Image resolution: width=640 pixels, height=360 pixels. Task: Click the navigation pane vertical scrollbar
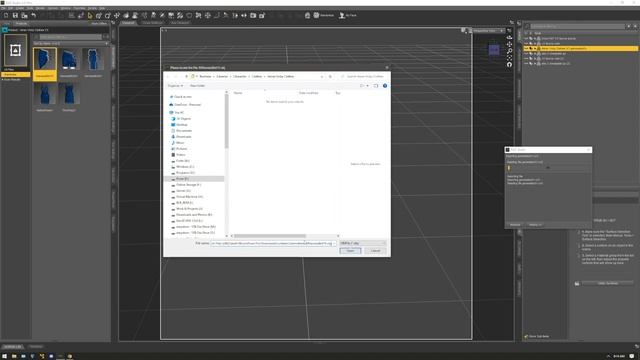tap(227, 120)
